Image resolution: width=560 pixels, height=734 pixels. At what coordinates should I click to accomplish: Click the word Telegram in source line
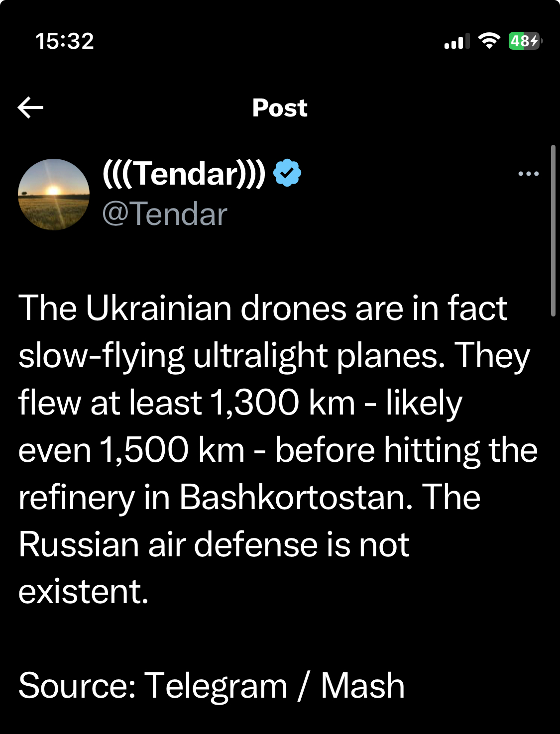coord(216,686)
